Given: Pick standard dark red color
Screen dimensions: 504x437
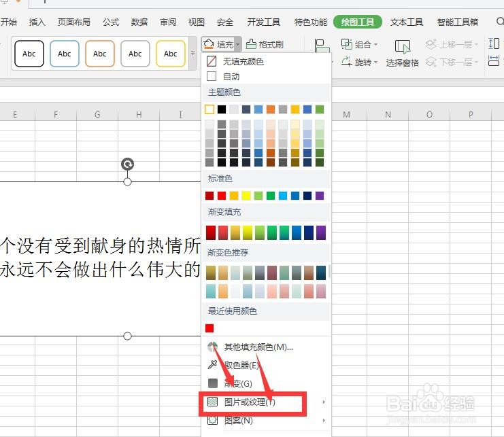Looking at the screenshot, I should [209, 196].
